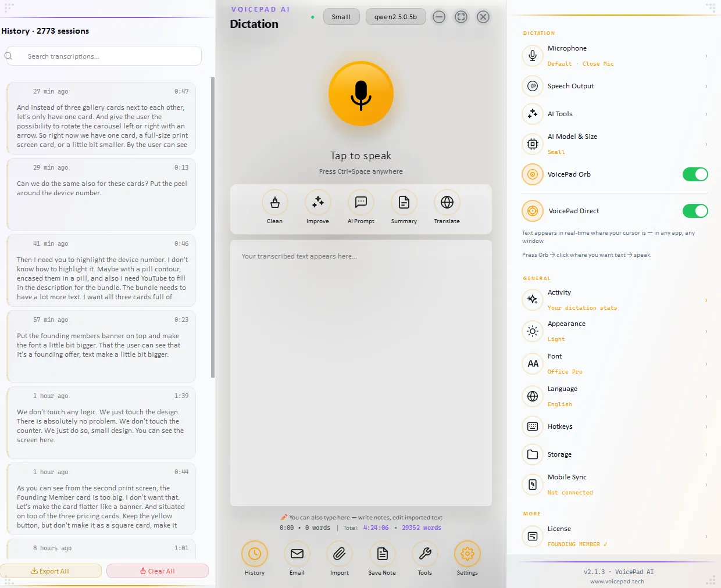
Task: Select the Improve sparkles icon
Action: [x=317, y=202]
